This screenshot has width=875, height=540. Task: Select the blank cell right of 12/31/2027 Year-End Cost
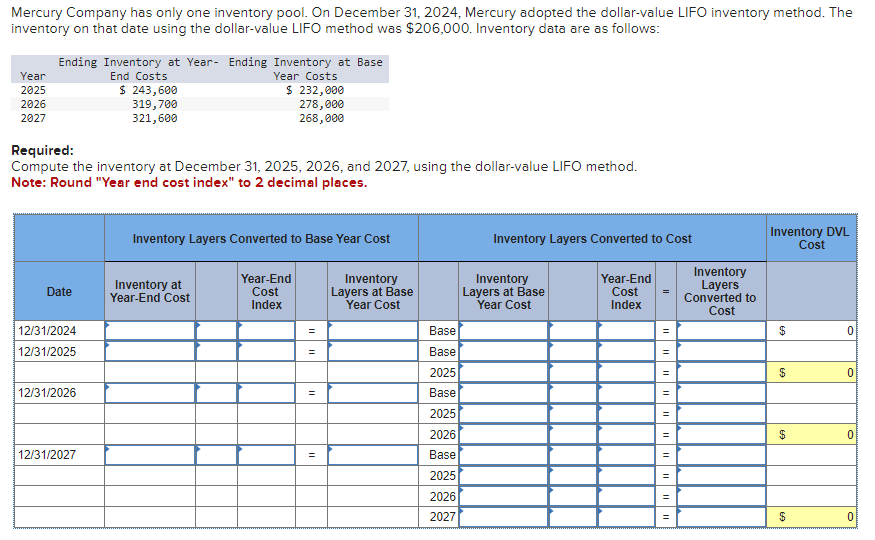tap(217, 455)
